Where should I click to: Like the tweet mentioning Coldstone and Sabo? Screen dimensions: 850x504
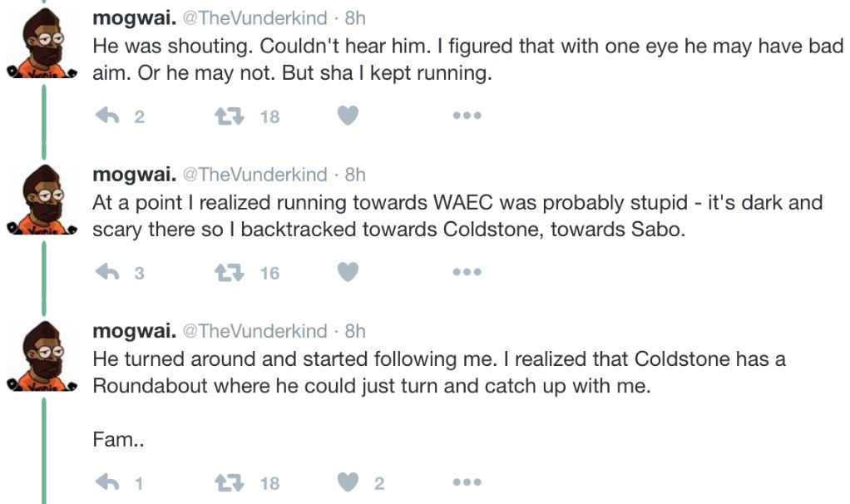(348, 272)
